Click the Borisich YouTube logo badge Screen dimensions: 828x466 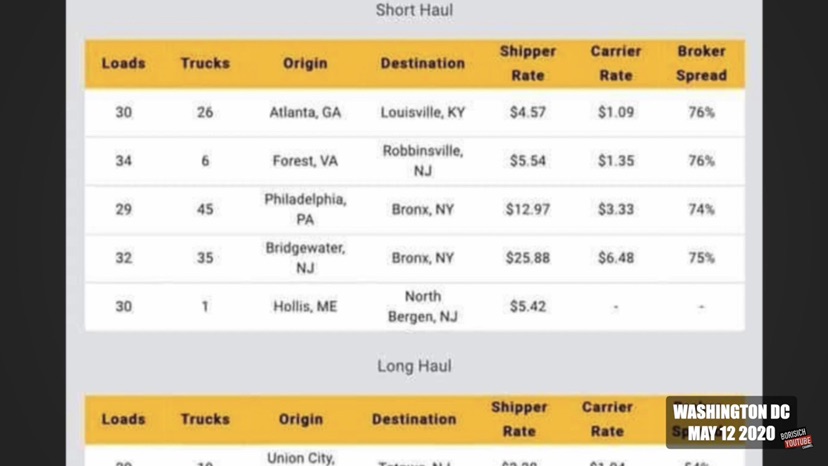[x=797, y=438]
